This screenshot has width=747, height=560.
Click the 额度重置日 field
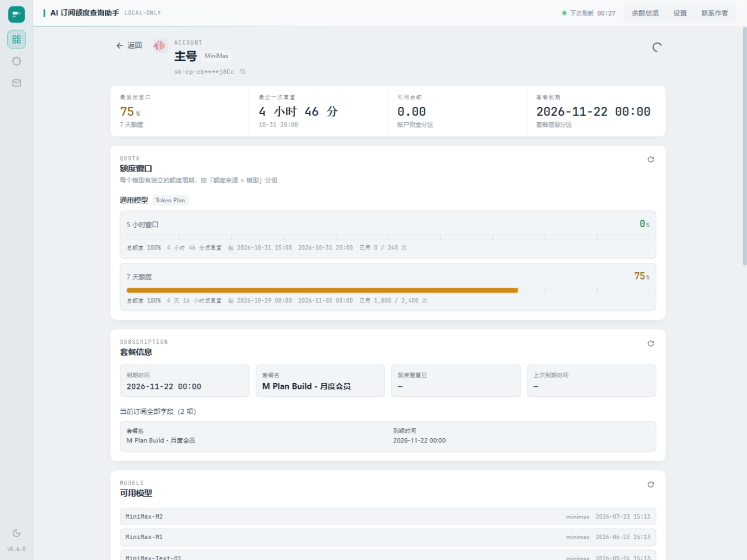click(456, 381)
